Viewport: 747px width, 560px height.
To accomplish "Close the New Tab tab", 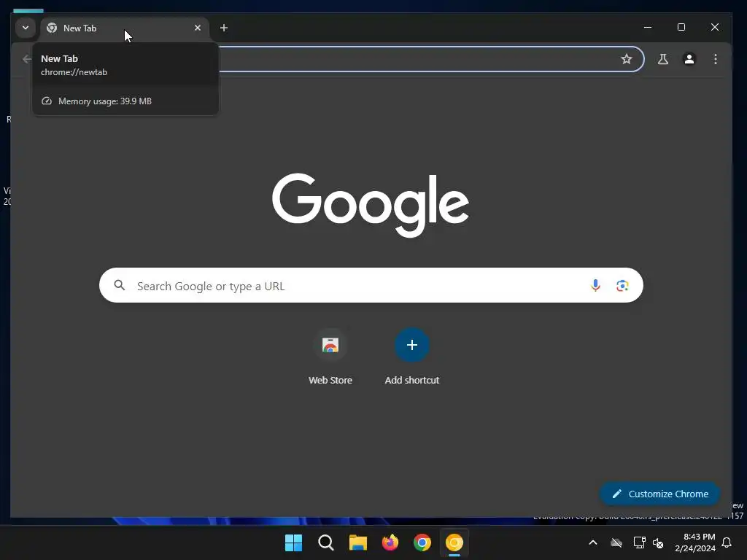I will [x=198, y=28].
